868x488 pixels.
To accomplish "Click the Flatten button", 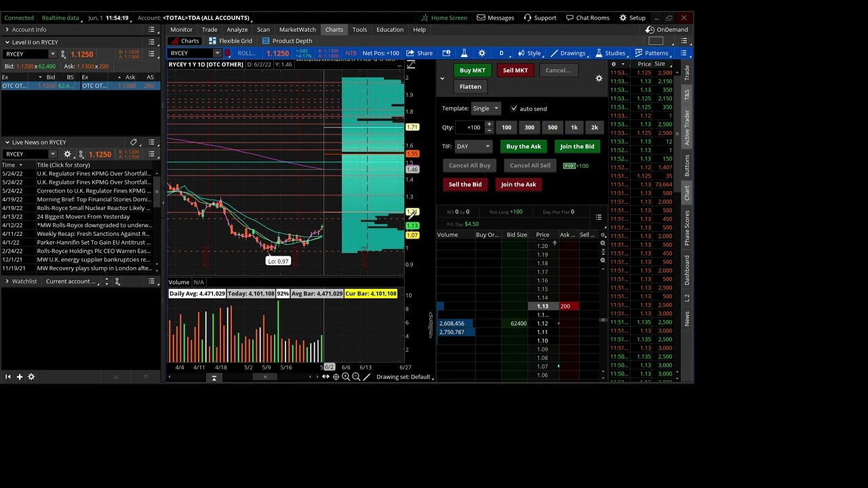I will (471, 87).
